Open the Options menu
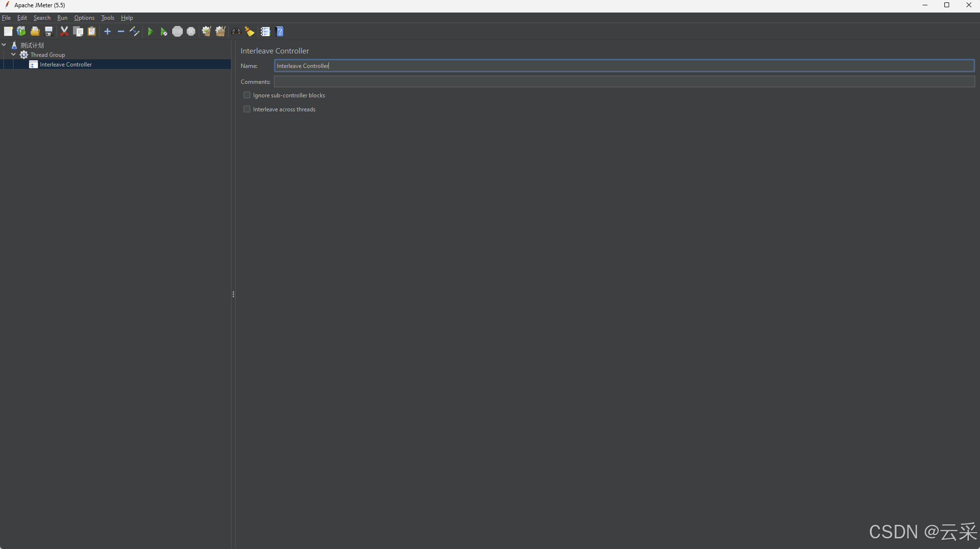The image size is (980, 549). pos(83,17)
